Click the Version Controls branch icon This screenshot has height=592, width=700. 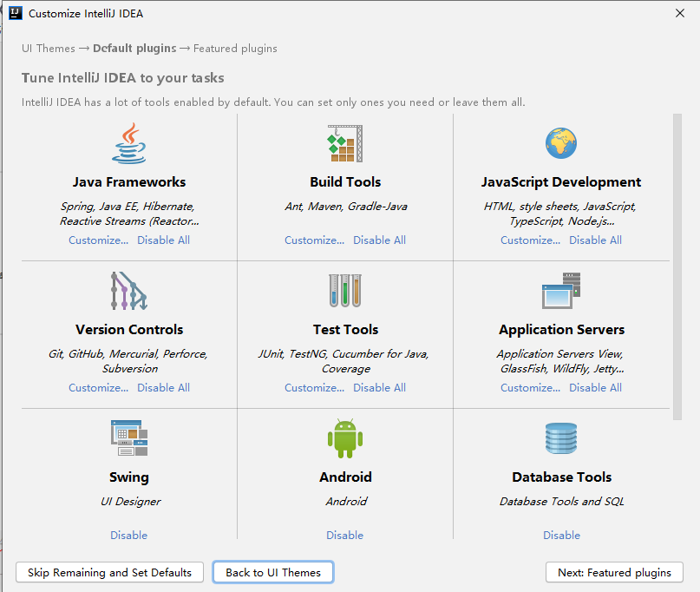pos(129,291)
